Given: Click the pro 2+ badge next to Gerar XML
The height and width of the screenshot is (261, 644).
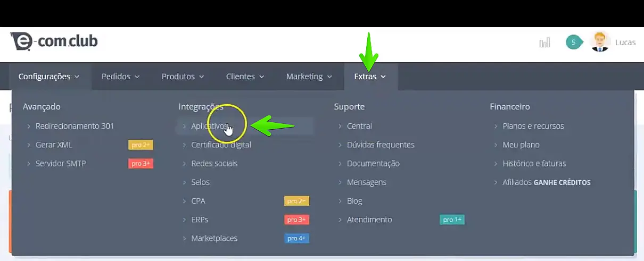Looking at the screenshot, I should (141, 145).
